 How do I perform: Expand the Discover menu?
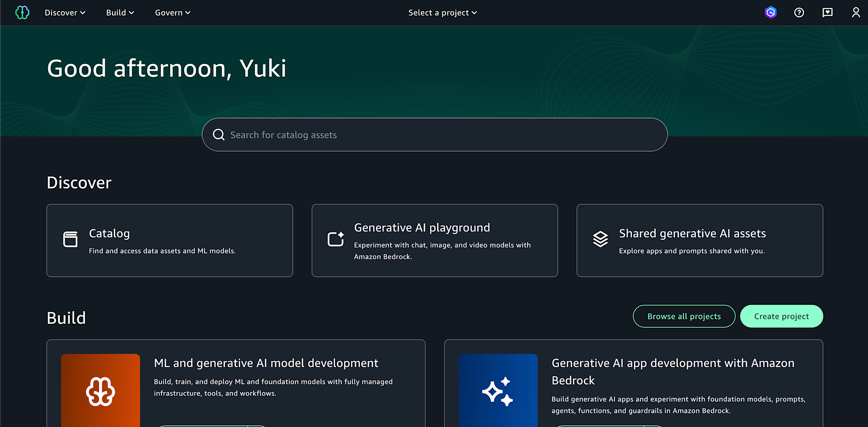65,13
